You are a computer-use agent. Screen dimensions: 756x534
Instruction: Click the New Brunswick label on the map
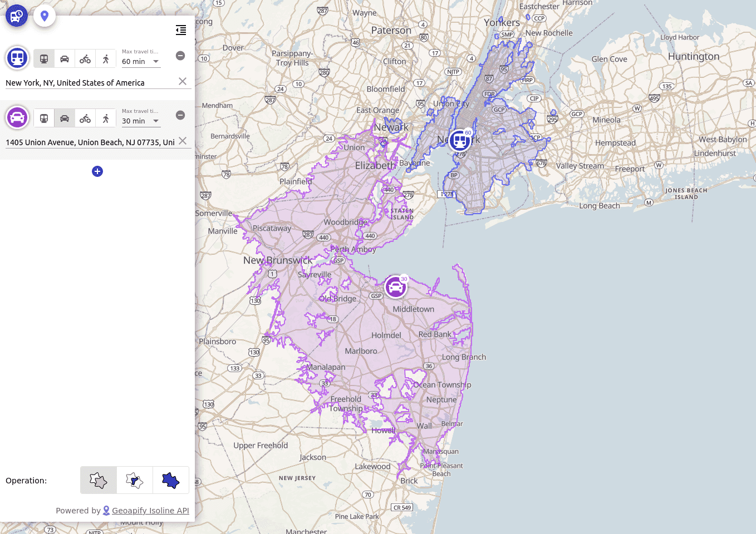[x=278, y=260]
